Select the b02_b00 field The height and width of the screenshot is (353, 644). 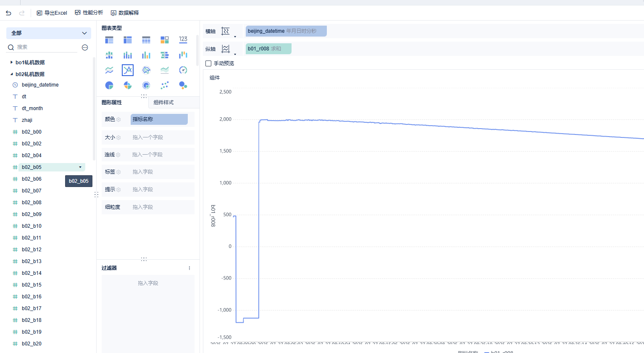(32, 132)
